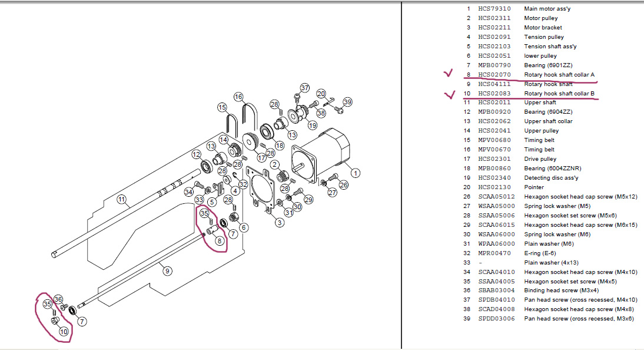644x350 pixels.
Task: Click part number MPV00680 for the timing belt
Action: click(494, 140)
